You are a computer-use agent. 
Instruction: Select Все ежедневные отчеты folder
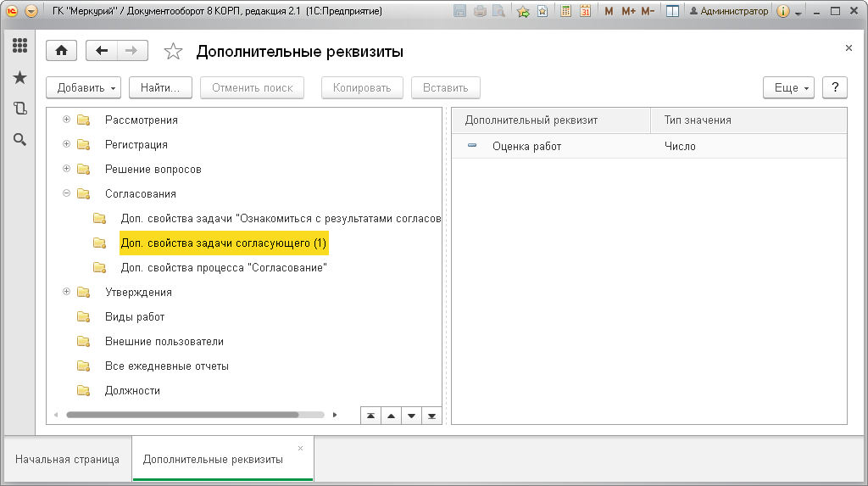167,366
